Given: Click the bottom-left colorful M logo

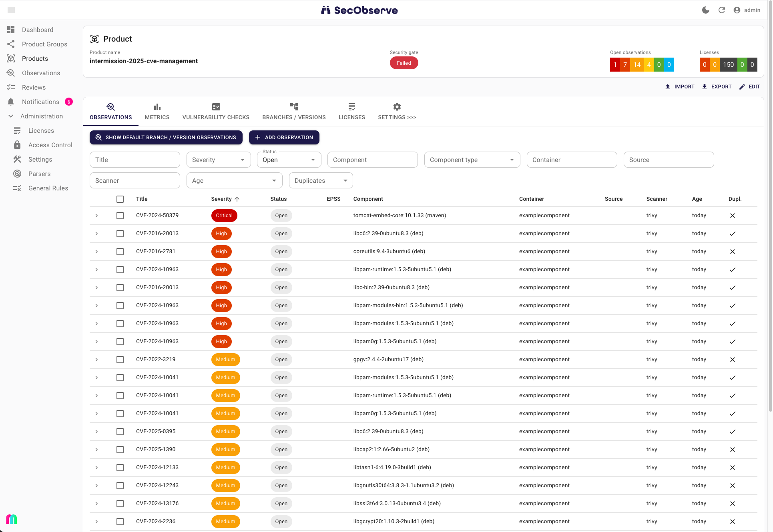Looking at the screenshot, I should coord(12,519).
